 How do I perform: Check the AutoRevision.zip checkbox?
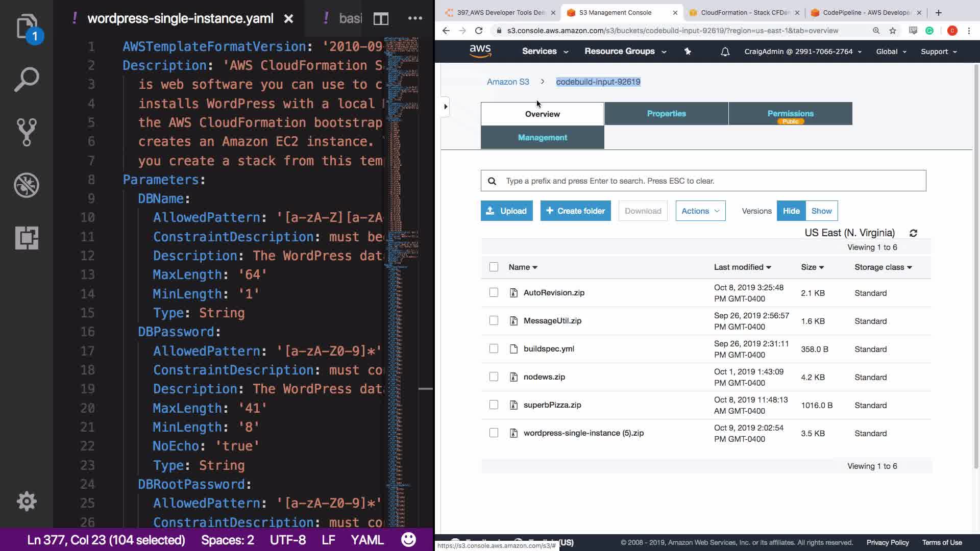(494, 292)
